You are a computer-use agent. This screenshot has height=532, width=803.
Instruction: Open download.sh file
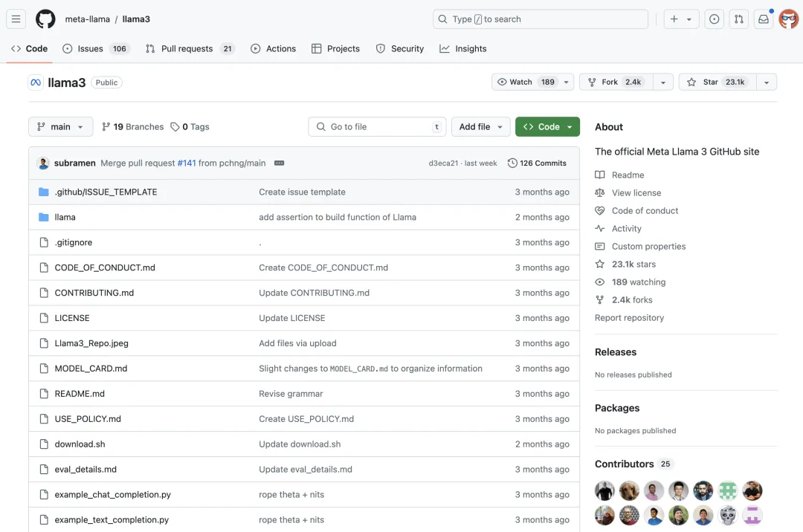pos(80,444)
